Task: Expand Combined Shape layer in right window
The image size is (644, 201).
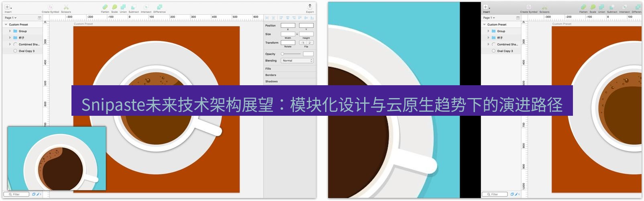Action: [489, 44]
